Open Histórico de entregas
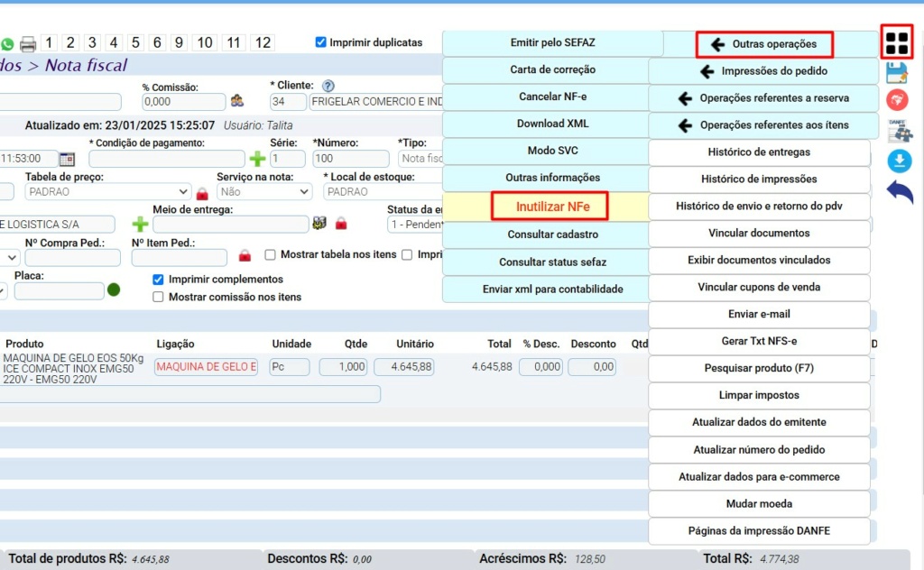 click(x=760, y=152)
